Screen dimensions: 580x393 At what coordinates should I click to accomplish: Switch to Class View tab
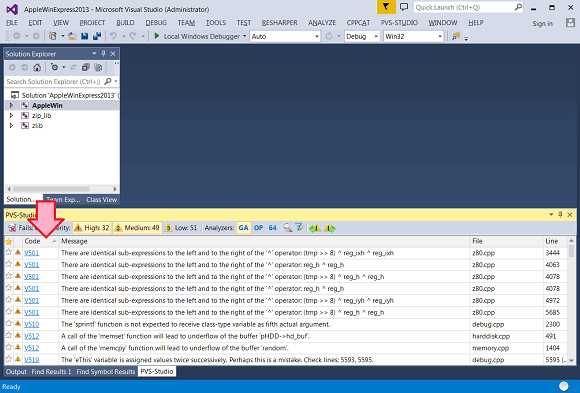tap(101, 199)
